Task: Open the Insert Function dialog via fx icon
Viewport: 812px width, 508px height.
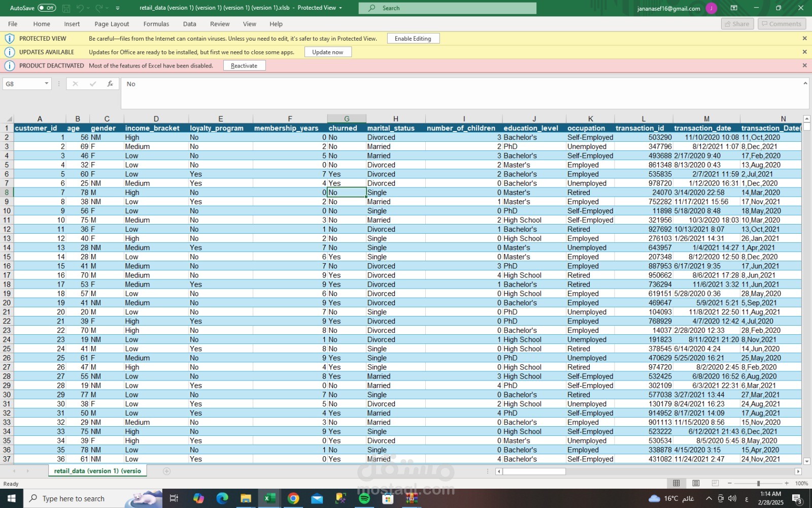Action: [x=110, y=83]
